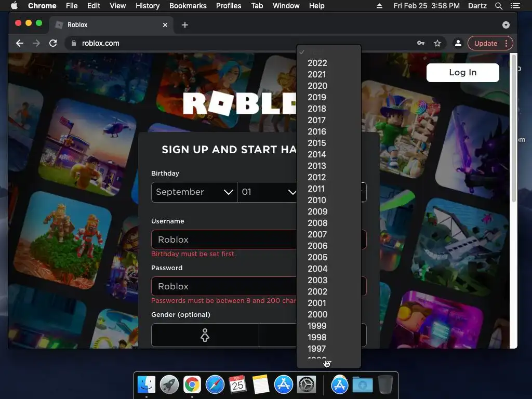Viewport: 532px width, 399px height.
Task: Click the Dartz user name in menu bar
Action: pos(477,6)
